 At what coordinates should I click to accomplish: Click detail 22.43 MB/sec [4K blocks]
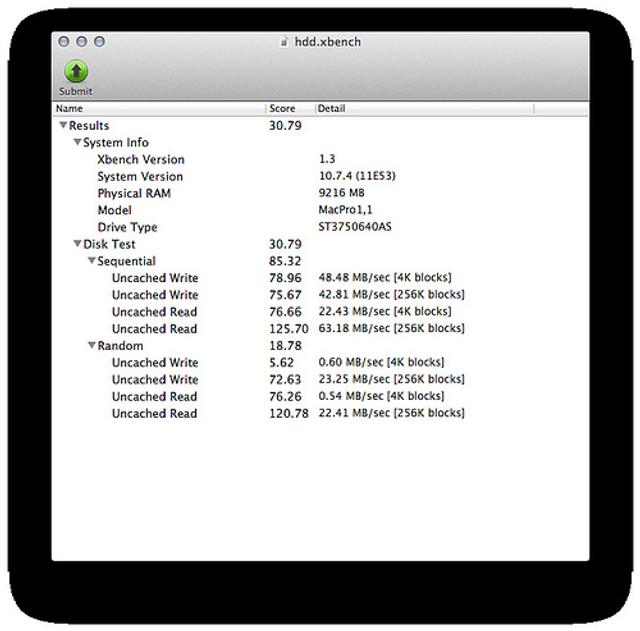tap(385, 311)
